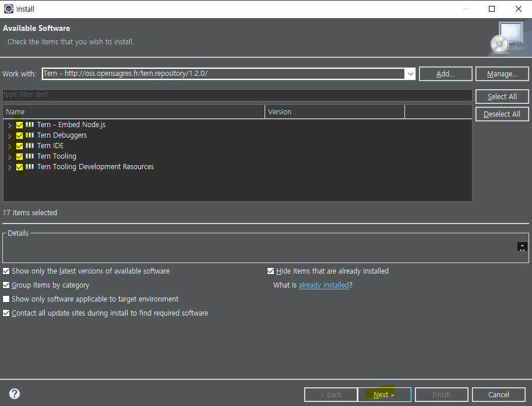Uncheck the Tern Debuggers checkbox

[19, 135]
